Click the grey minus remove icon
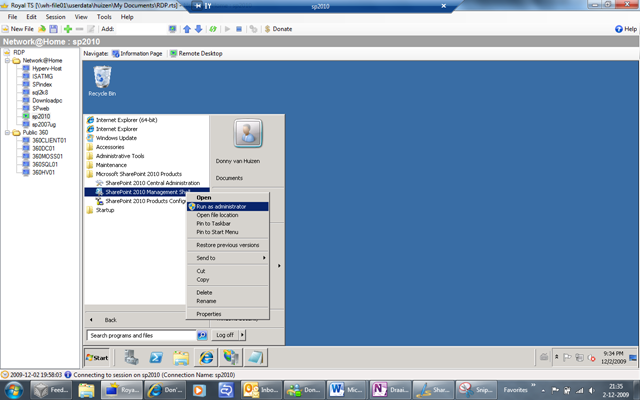This screenshot has height=400, width=640. [x=80, y=29]
